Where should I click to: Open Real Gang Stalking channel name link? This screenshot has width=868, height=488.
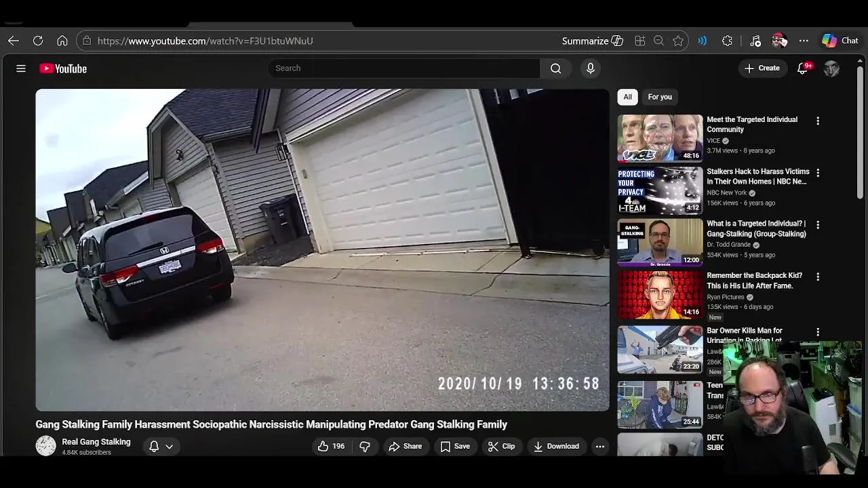tap(96, 442)
